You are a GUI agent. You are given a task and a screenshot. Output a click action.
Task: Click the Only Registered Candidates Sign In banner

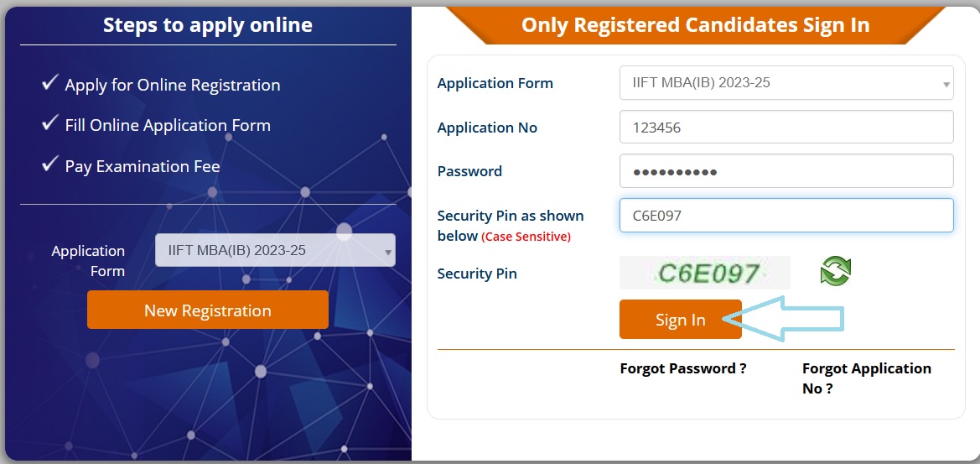[x=695, y=25]
